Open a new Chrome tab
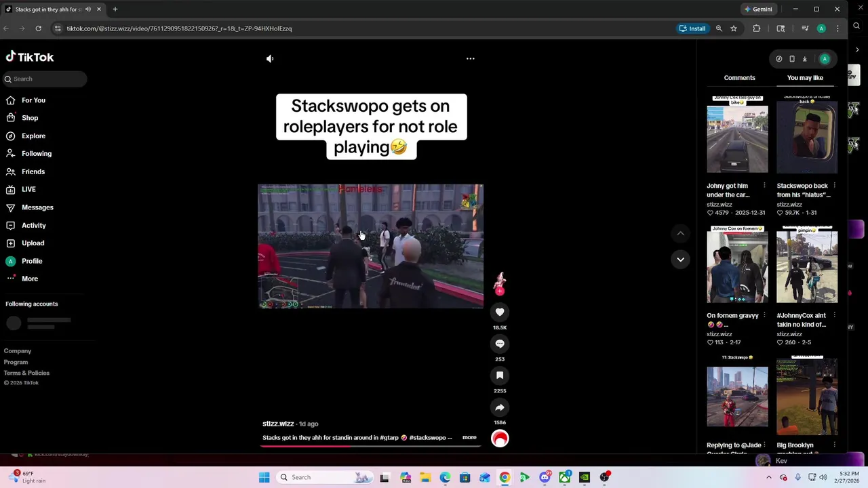The height and width of the screenshot is (488, 868). (x=115, y=9)
